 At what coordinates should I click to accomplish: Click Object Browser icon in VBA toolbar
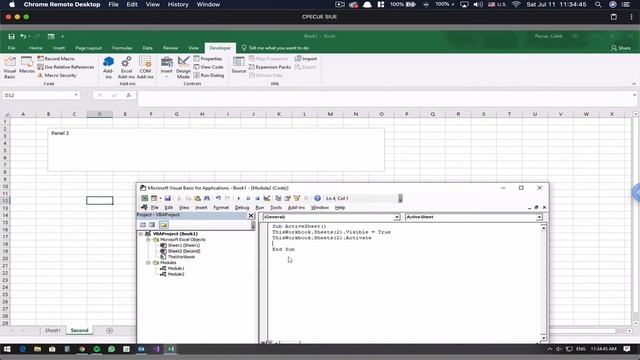point(297,198)
